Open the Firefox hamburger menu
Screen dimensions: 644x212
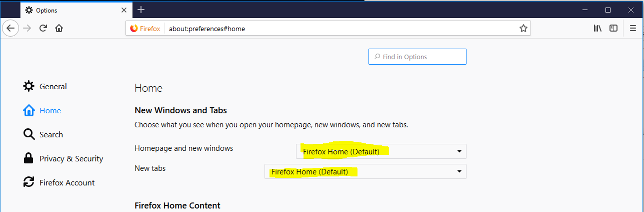click(x=633, y=28)
